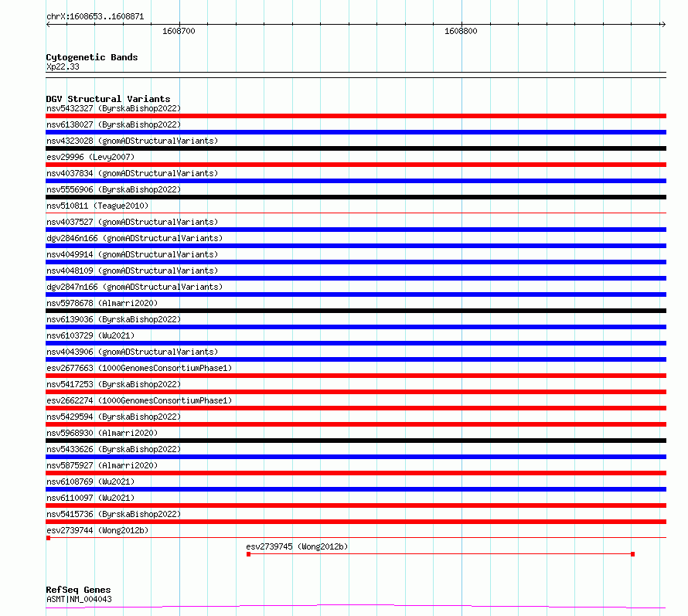Click the esv2739745 thin red feature line
688x616 pixels.
coord(441,554)
